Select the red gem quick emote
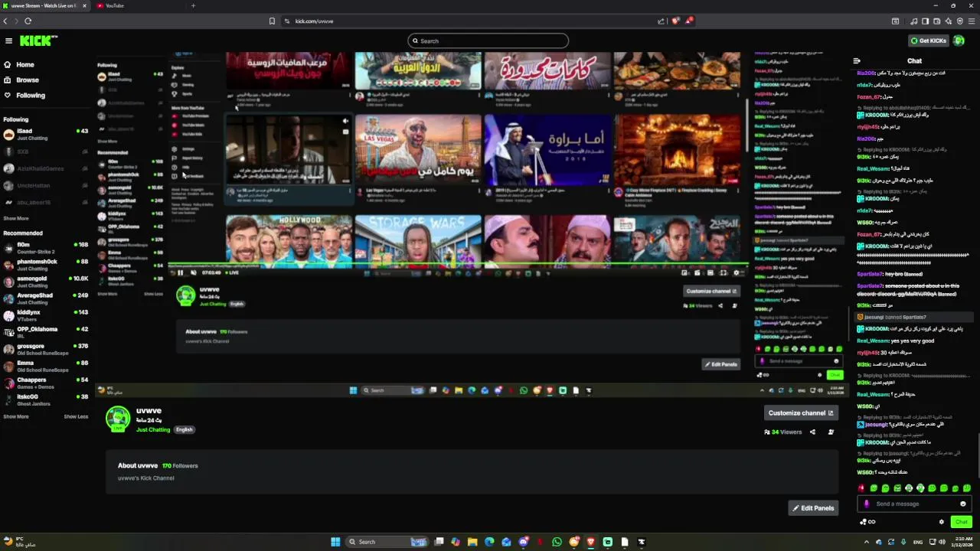This screenshot has height=551, width=980. point(861,488)
